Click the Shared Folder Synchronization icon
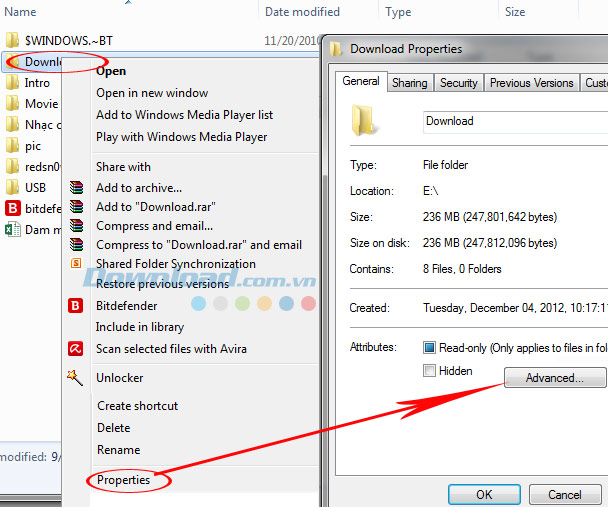The image size is (608, 507). coord(76,264)
